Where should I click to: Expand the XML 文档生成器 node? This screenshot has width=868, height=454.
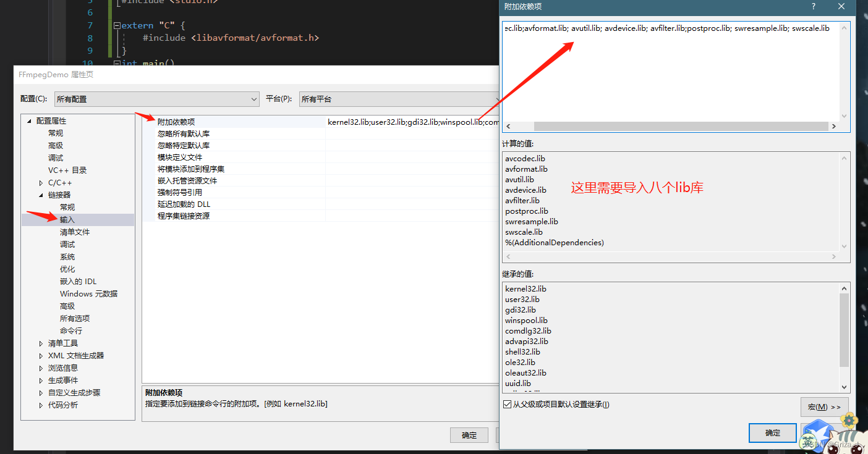click(41, 356)
